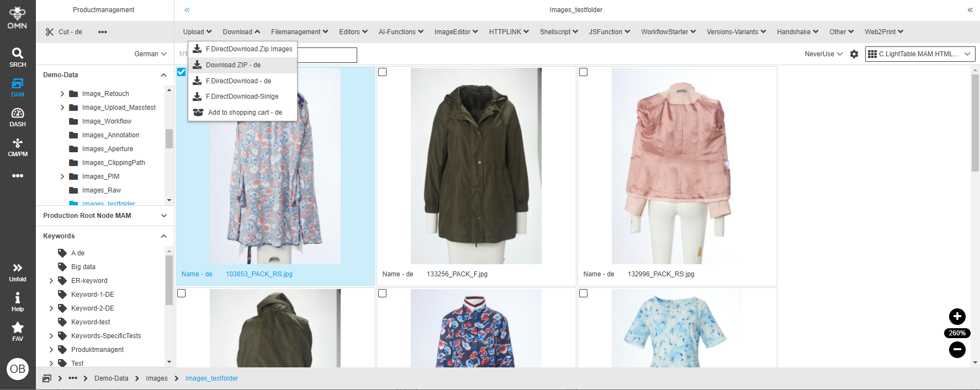Viewport: 980px width, 390px height.
Task: Go to Images in the breadcrumb
Action: tap(157, 378)
